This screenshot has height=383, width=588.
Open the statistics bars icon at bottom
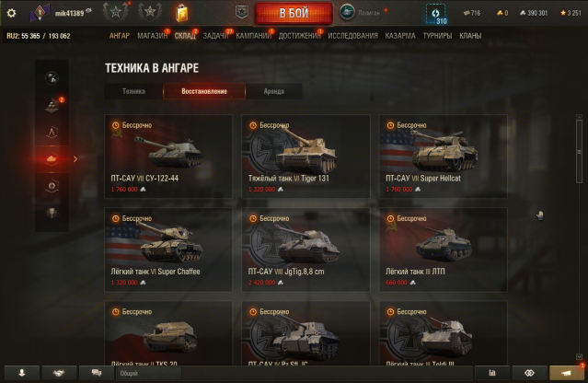(x=492, y=373)
